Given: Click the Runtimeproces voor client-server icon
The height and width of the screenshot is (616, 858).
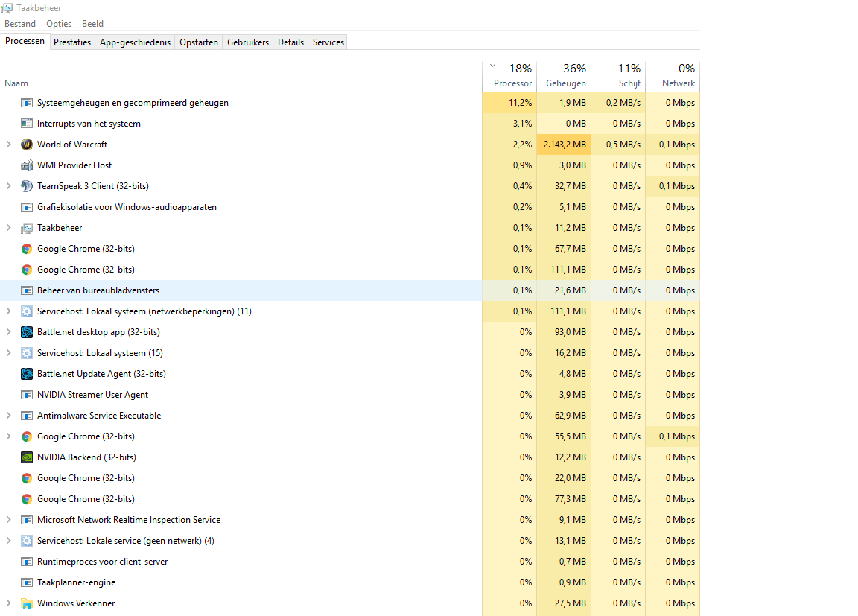Looking at the screenshot, I should point(26,562).
